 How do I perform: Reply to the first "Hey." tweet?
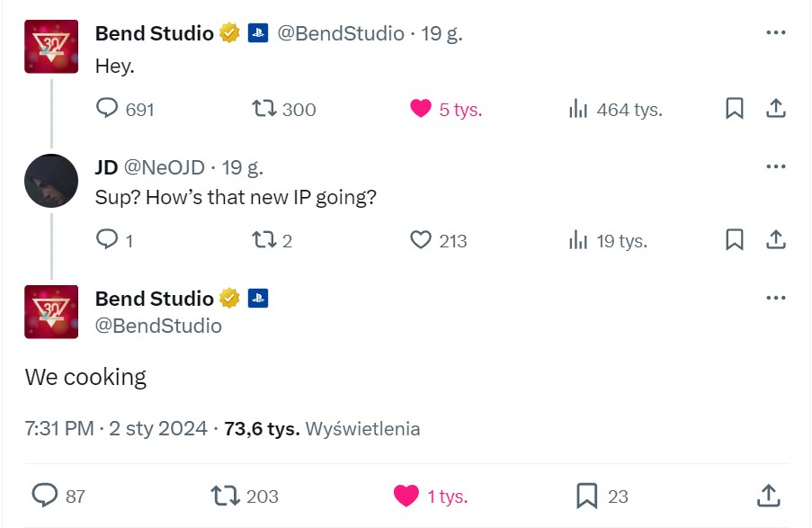(x=108, y=109)
